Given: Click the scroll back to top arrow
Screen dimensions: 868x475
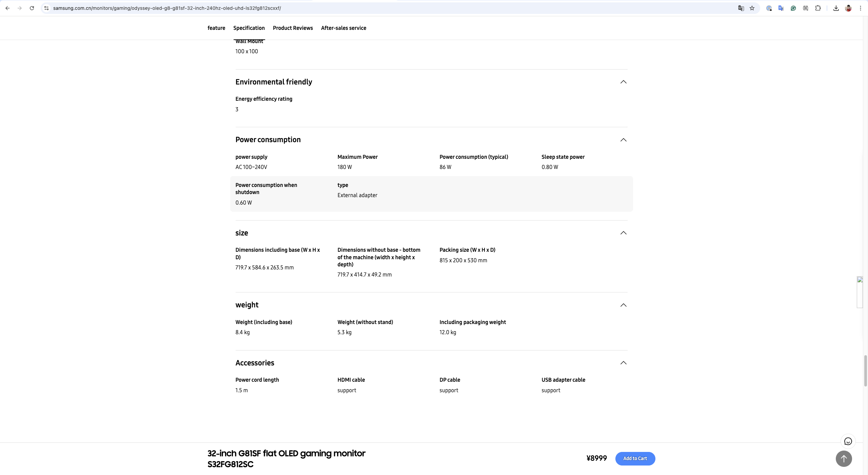Looking at the screenshot, I should pos(844,459).
